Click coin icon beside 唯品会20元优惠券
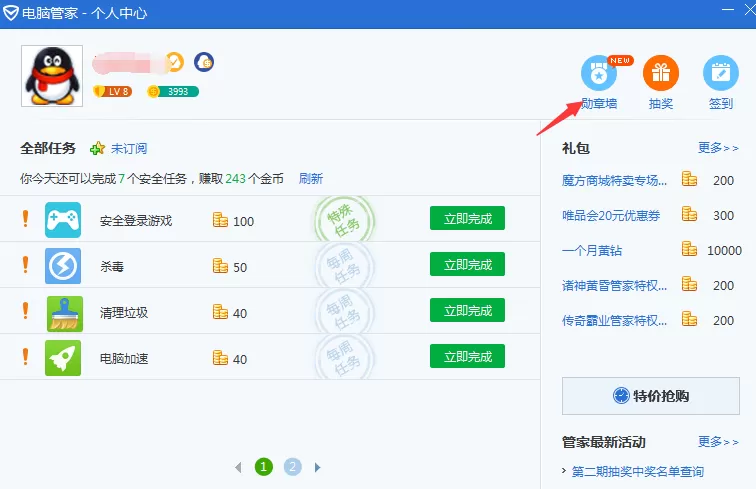This screenshot has height=489, width=756. (x=689, y=214)
